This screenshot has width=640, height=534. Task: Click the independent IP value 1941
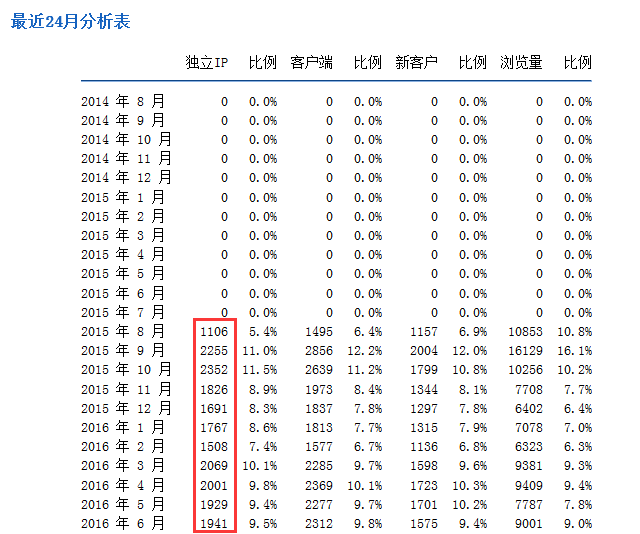coord(214,523)
